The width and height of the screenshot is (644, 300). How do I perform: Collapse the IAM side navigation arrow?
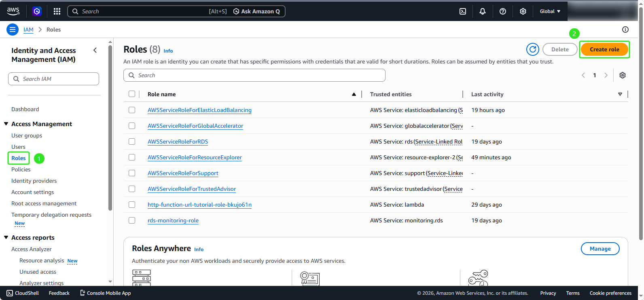pyautogui.click(x=95, y=50)
